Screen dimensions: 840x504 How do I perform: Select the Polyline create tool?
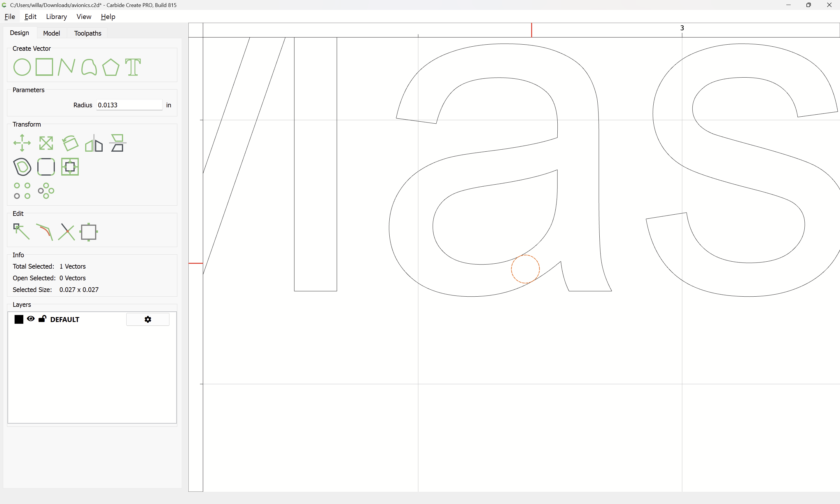tap(66, 67)
